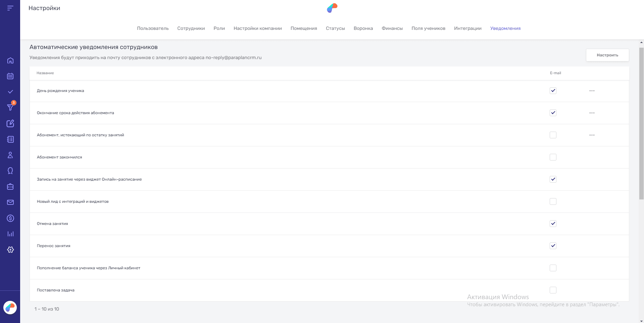644x323 pixels.
Task: Go to the Интеграции tab
Action: pyautogui.click(x=467, y=28)
